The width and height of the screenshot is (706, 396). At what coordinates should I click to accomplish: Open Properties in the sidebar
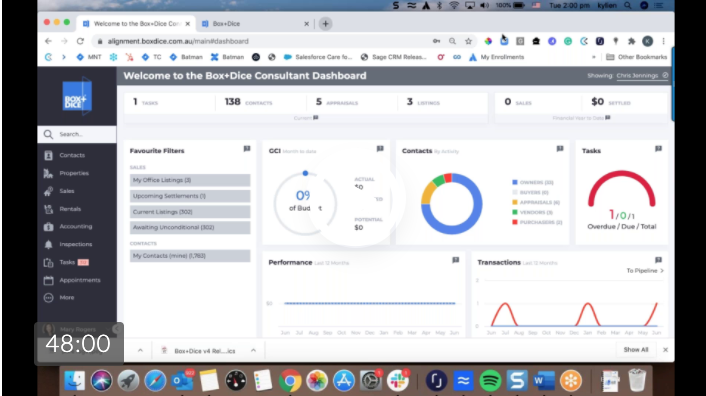coord(73,173)
